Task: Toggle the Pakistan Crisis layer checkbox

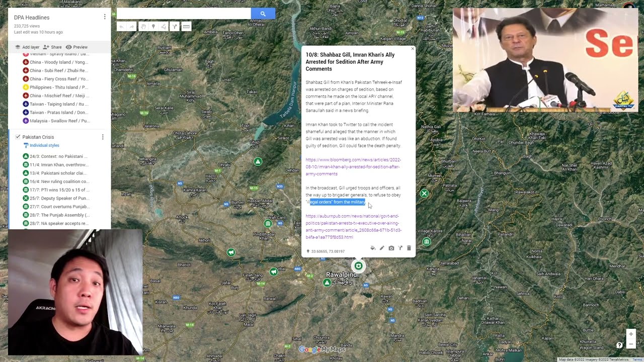Action: [x=18, y=137]
